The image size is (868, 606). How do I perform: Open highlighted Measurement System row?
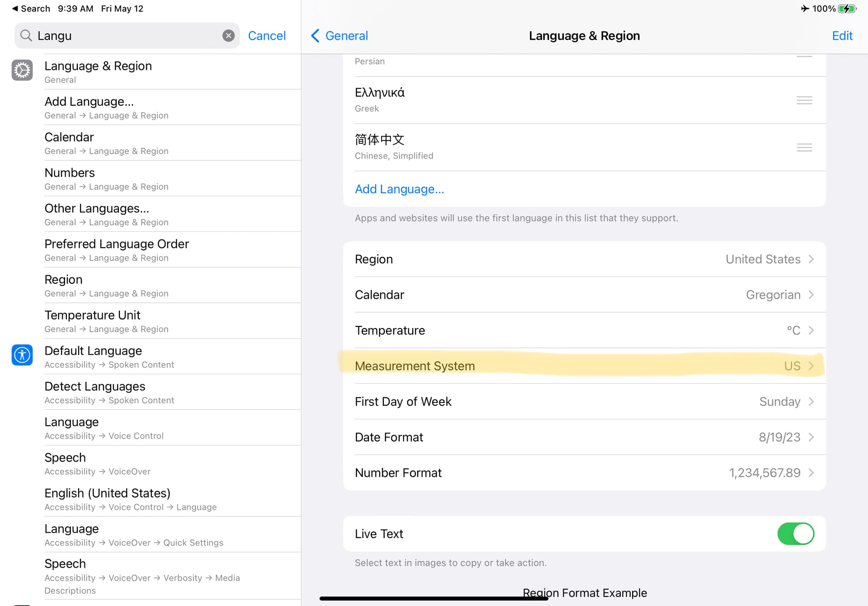click(584, 366)
